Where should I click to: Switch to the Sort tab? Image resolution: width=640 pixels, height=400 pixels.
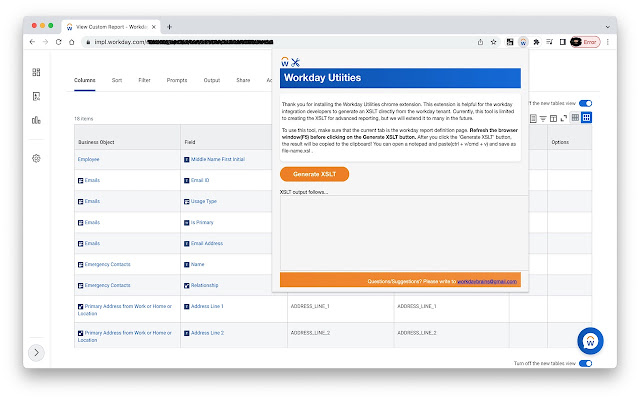[x=117, y=80]
